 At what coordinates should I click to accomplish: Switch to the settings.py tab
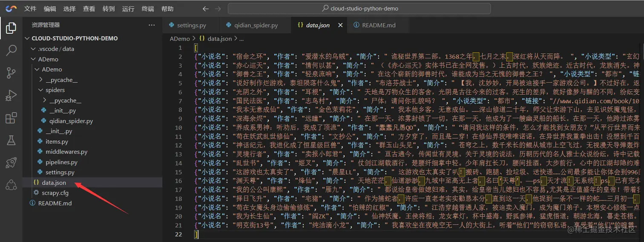pos(191,25)
